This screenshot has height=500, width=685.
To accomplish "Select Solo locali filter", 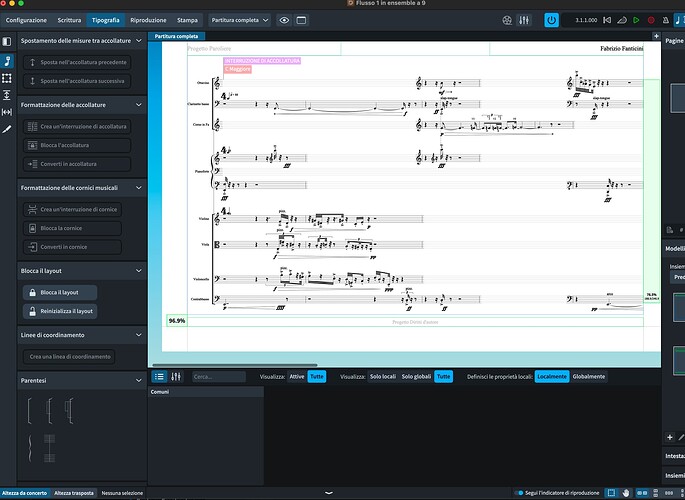I will point(383,376).
